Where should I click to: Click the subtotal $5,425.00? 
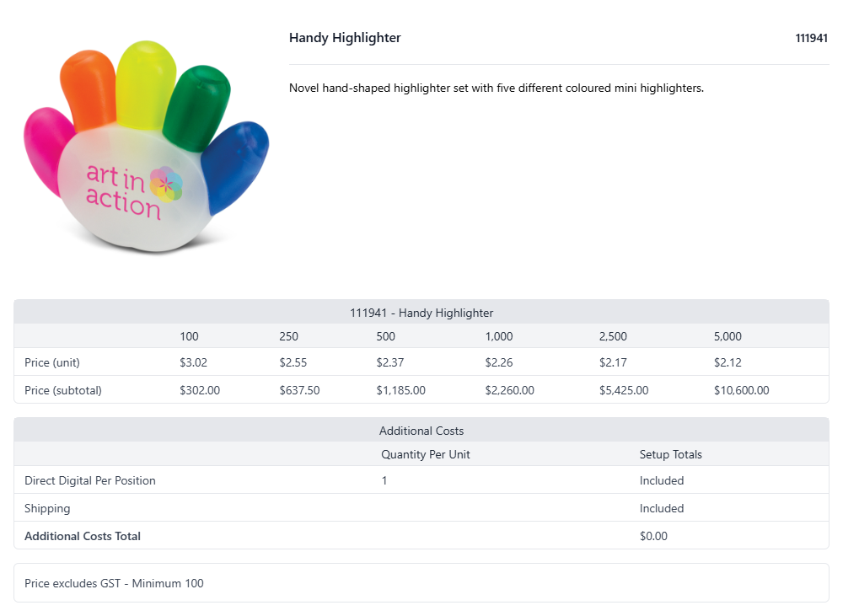point(624,391)
